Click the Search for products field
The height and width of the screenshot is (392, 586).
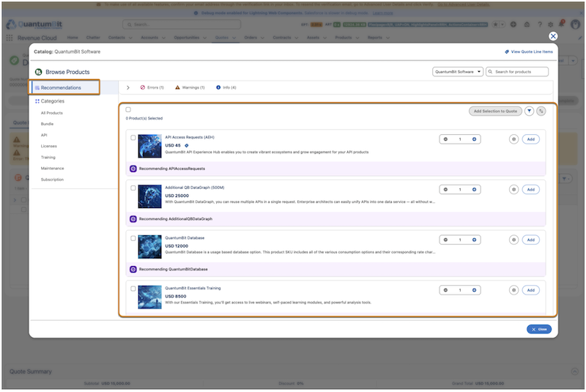pyautogui.click(x=517, y=72)
